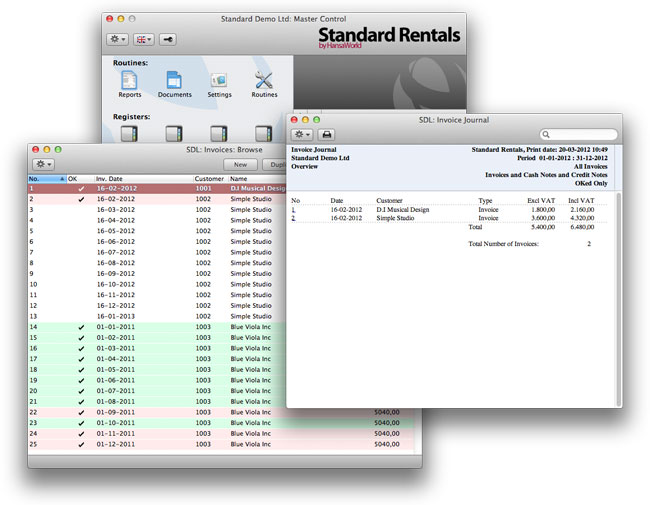Select invoice row dated 16-06-2012
The height and width of the screenshot is (505, 650).
pyautogui.click(x=157, y=242)
